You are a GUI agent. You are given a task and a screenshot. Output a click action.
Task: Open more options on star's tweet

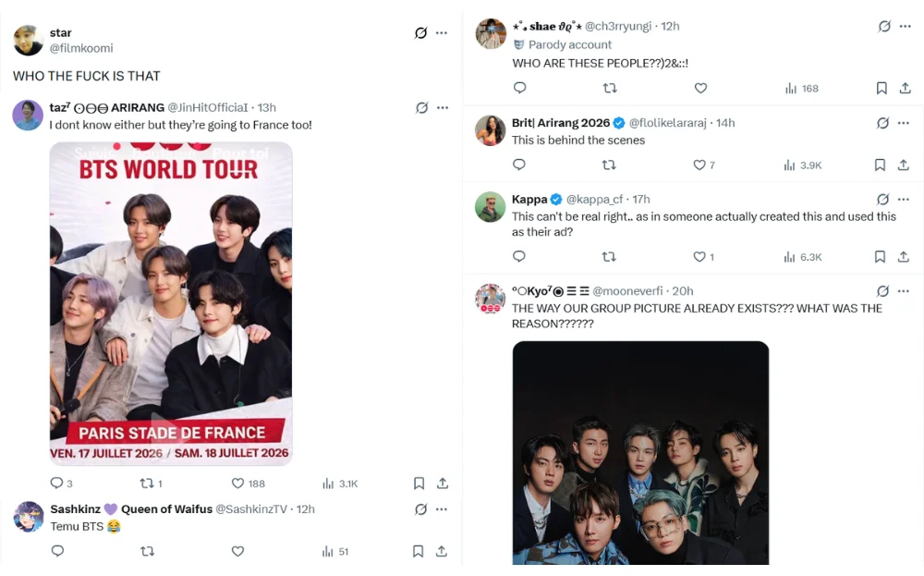pos(442,33)
